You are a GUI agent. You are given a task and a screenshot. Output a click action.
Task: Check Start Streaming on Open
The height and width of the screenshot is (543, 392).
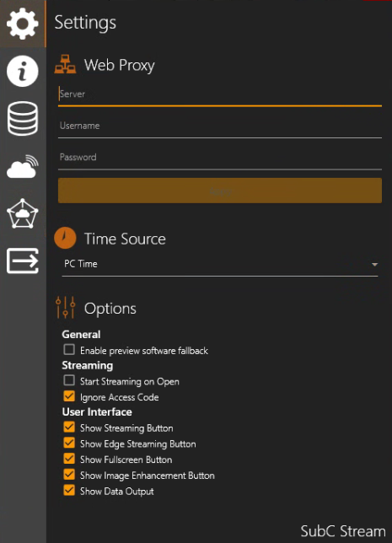(x=69, y=380)
